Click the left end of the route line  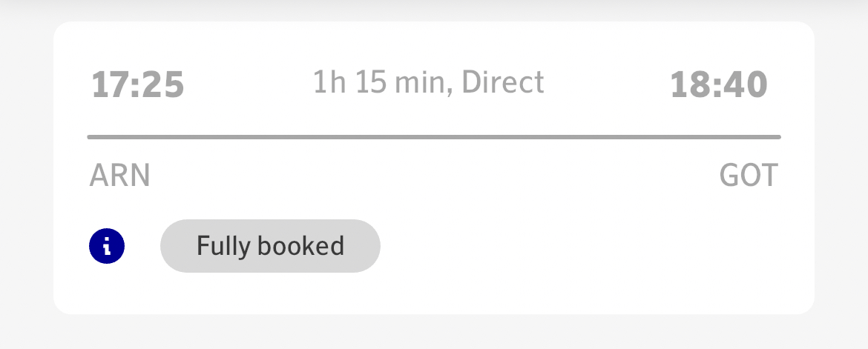point(92,137)
